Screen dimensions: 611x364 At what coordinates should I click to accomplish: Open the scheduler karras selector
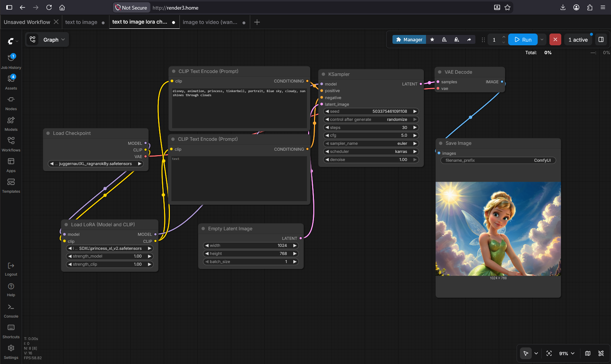(x=371, y=151)
